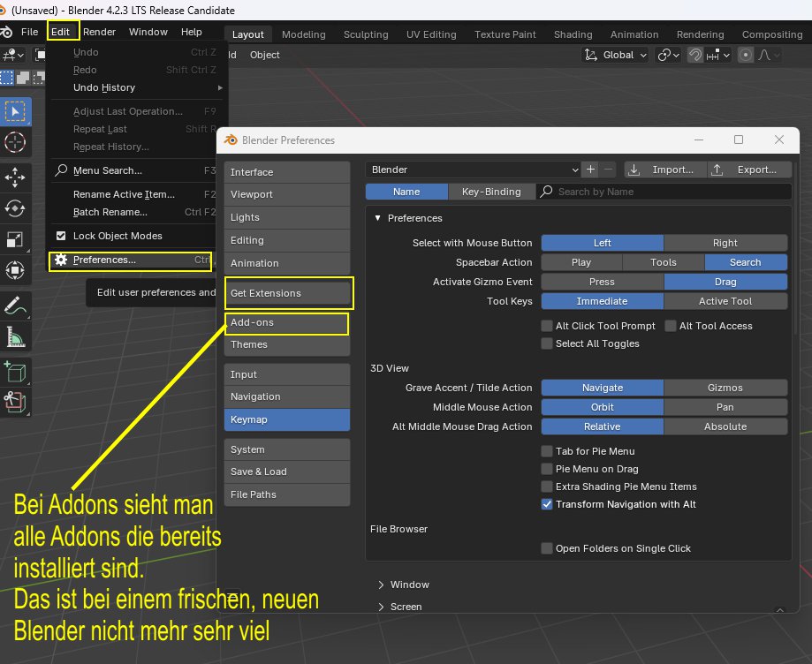Select the Cursor tool

pyautogui.click(x=15, y=142)
